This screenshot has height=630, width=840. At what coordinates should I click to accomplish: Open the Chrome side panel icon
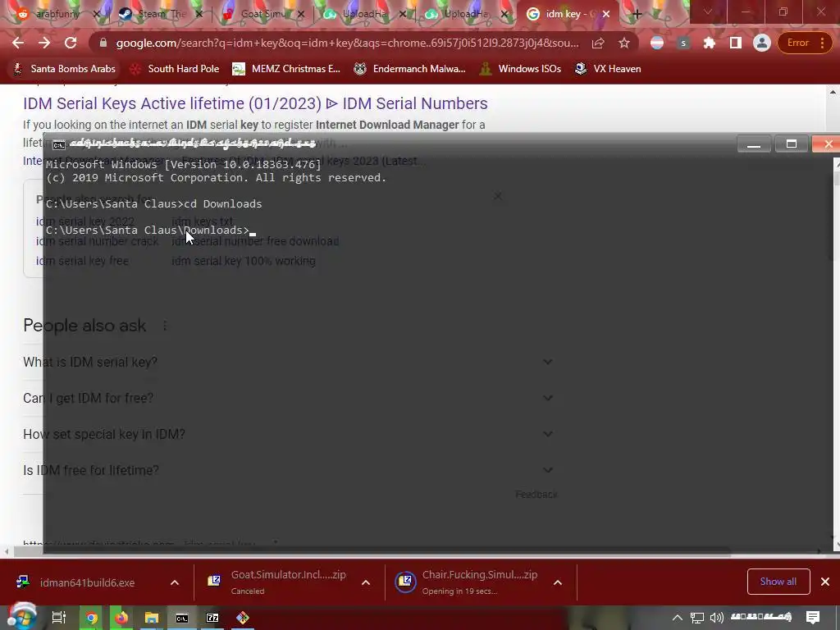736,43
